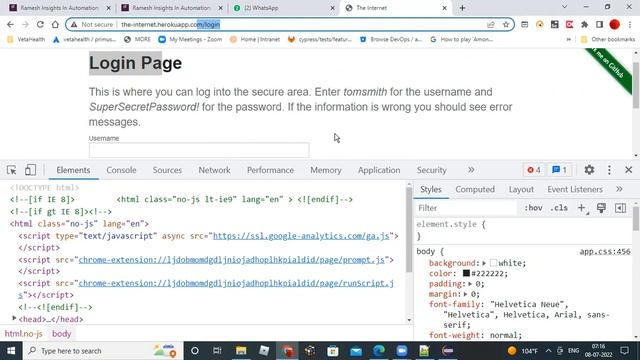
Task: Open the Performance tab
Action: (x=270, y=170)
